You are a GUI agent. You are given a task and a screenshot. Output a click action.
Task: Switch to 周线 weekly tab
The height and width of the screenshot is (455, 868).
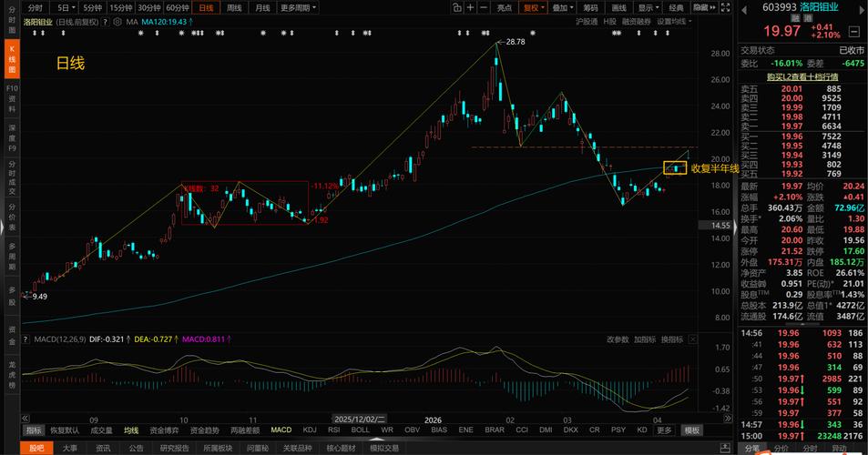point(234,8)
